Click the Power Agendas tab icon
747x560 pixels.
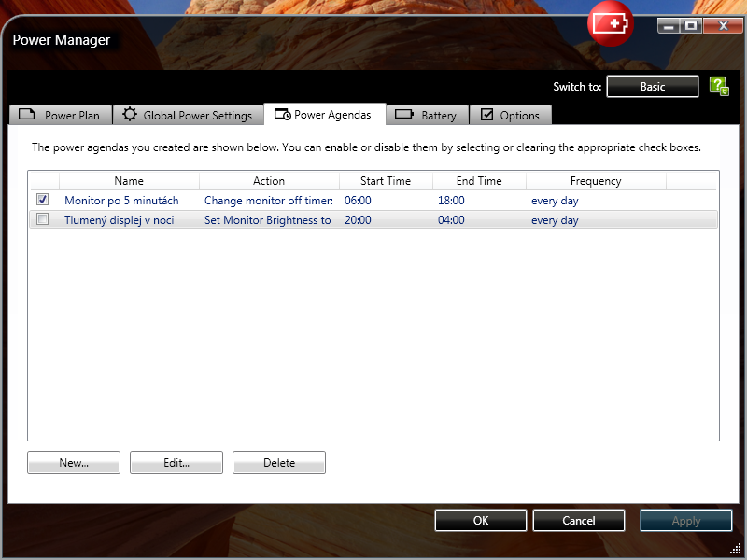[282, 115]
